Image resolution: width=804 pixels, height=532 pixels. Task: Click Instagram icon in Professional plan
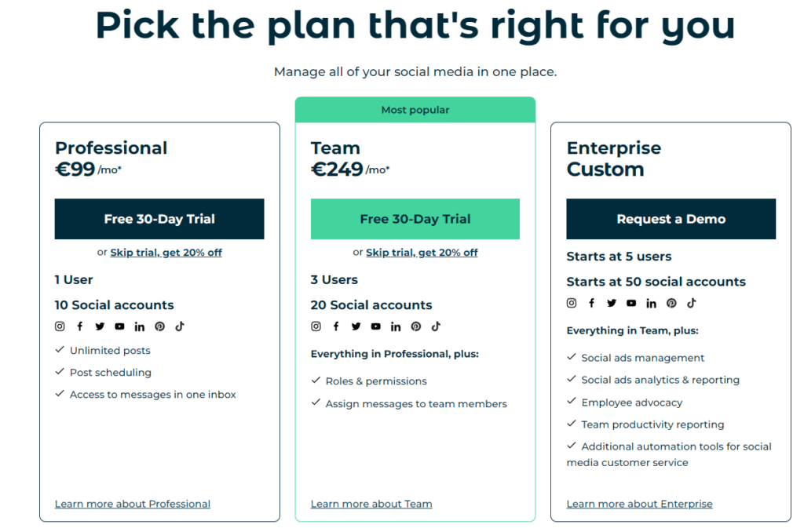(x=60, y=326)
